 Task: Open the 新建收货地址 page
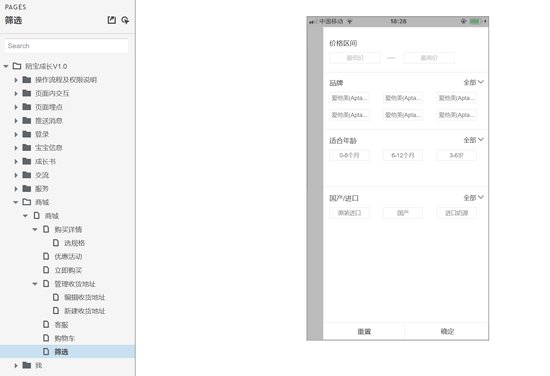[85, 311]
